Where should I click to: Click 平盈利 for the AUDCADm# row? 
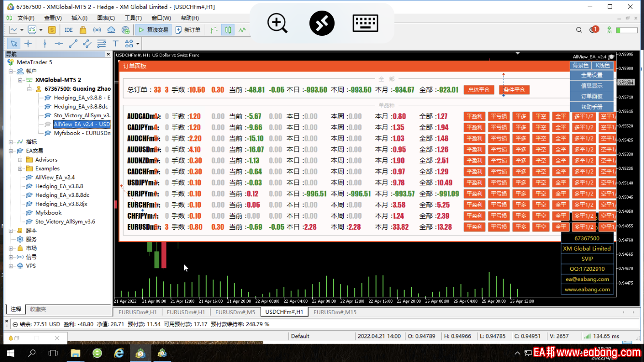475,116
